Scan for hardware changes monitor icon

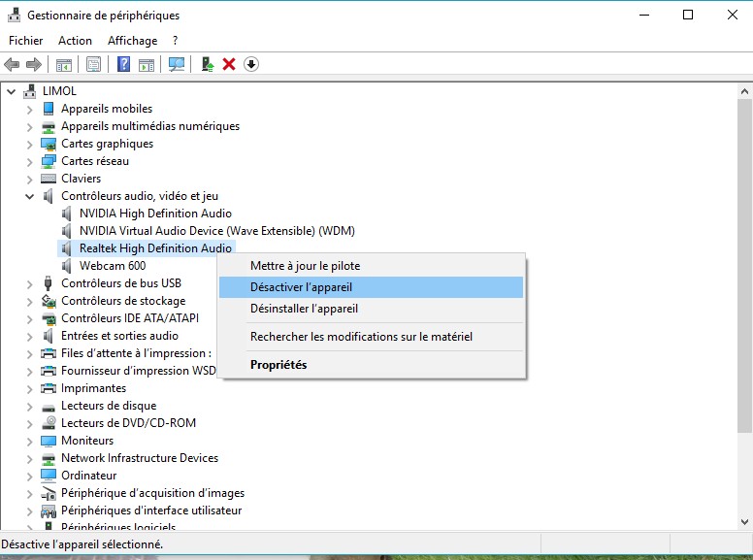click(177, 64)
